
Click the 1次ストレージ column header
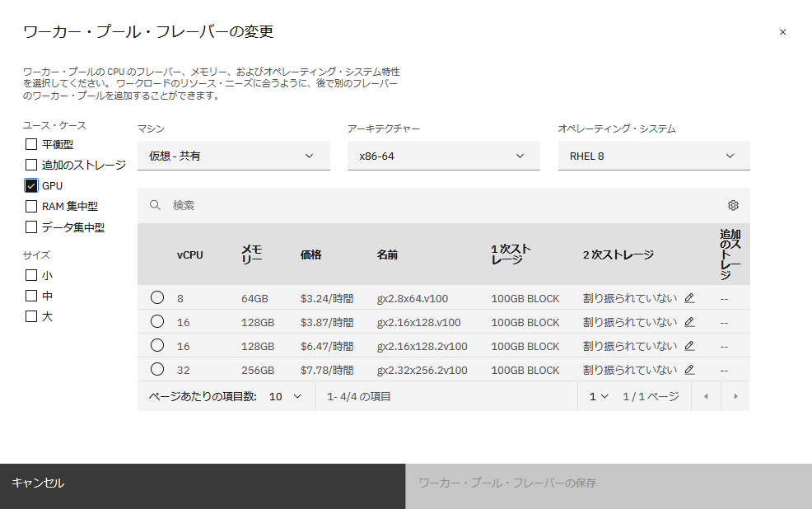point(511,254)
